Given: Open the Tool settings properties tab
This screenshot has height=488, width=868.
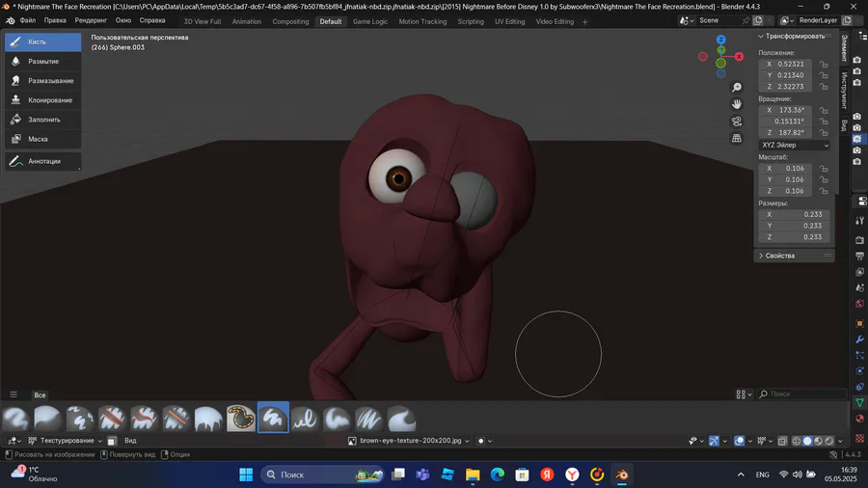Looking at the screenshot, I should click(859, 220).
